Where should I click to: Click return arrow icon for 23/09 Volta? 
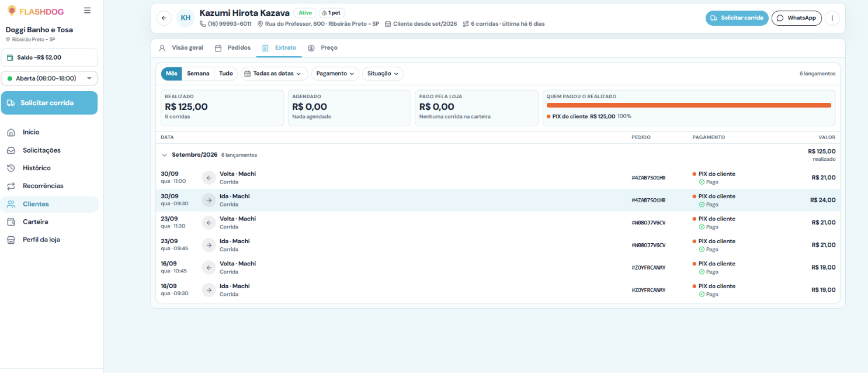click(x=209, y=223)
